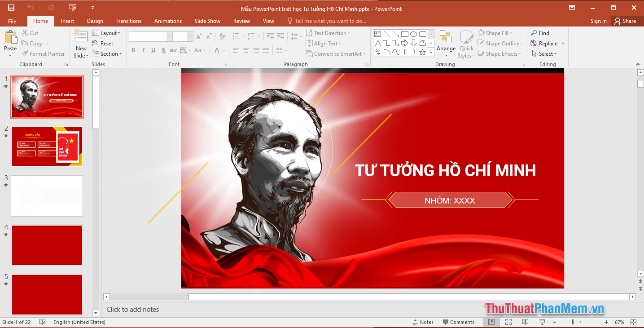Switch to the Transitions ribbon tab
The image size is (644, 328).
129,21
